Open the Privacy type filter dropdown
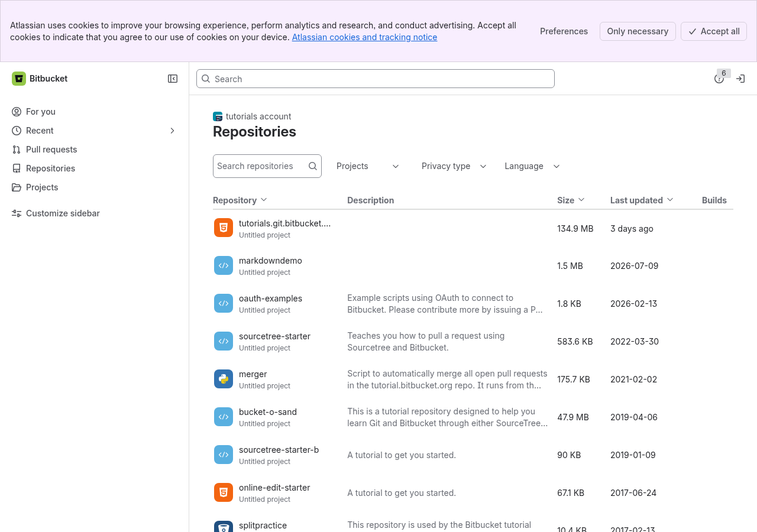 click(454, 166)
